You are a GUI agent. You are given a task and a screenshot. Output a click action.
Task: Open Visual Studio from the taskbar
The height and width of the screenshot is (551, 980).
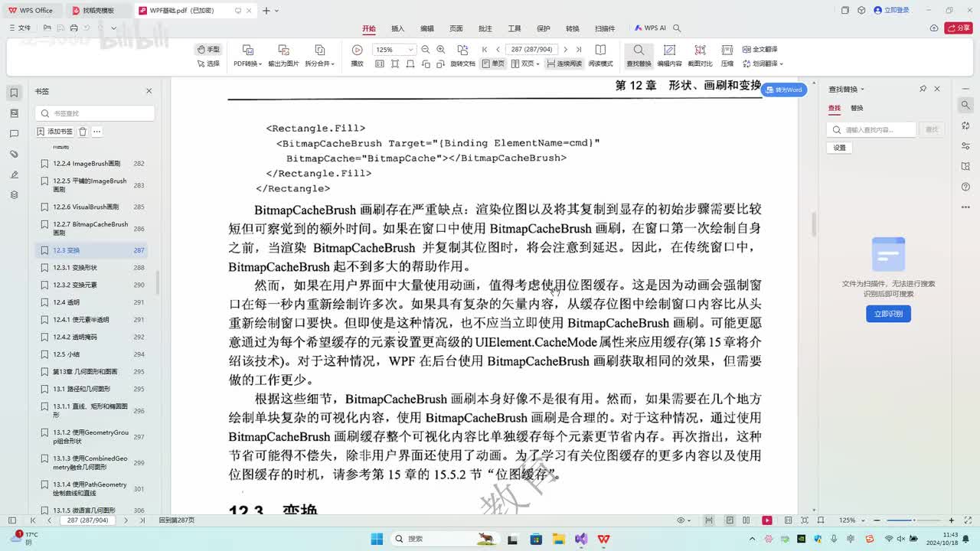coord(581,539)
